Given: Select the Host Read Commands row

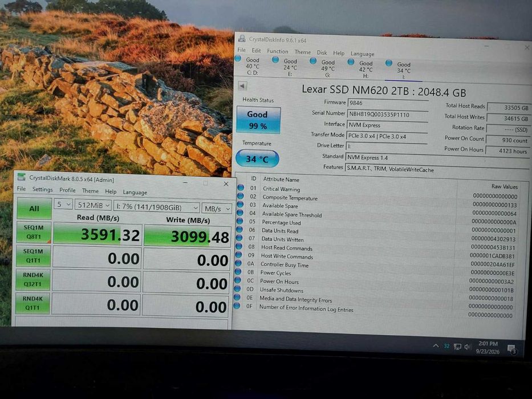Looking at the screenshot, I should (376, 251).
